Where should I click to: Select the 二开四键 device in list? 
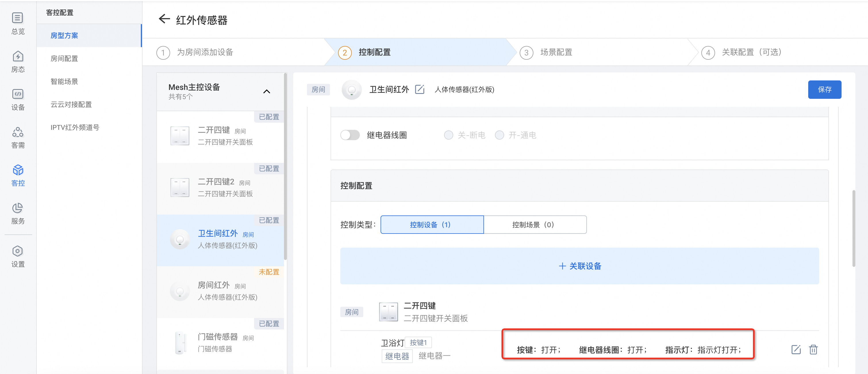[x=220, y=136]
